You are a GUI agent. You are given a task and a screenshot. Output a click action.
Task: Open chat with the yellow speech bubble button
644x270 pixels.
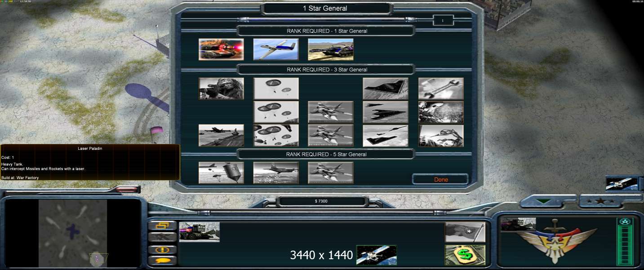click(162, 260)
